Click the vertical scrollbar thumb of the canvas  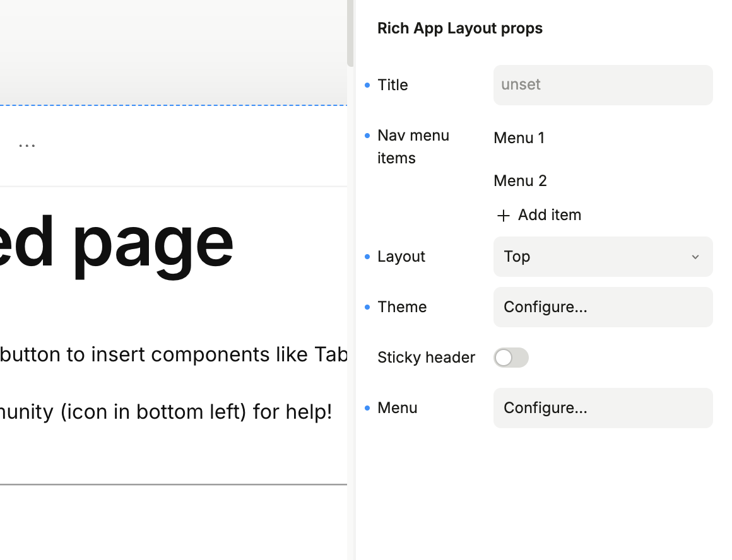pos(350,32)
